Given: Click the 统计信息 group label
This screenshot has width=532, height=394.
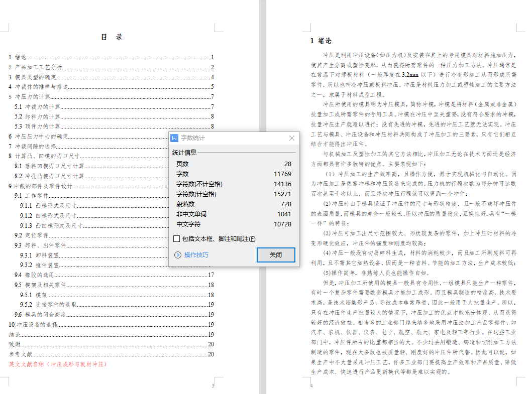Looking at the screenshot, I should click(x=184, y=153).
